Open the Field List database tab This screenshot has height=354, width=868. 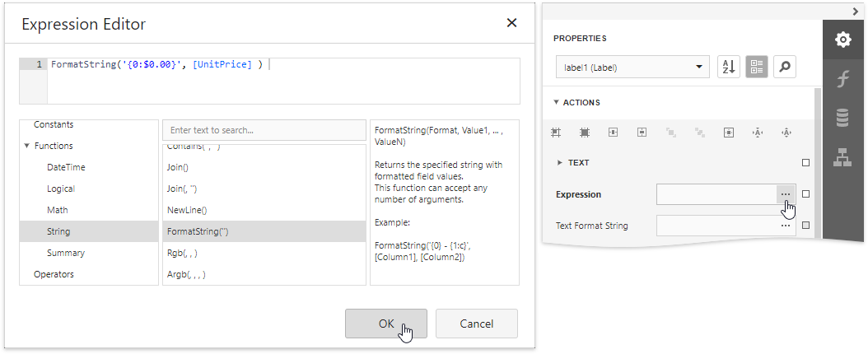coord(842,119)
